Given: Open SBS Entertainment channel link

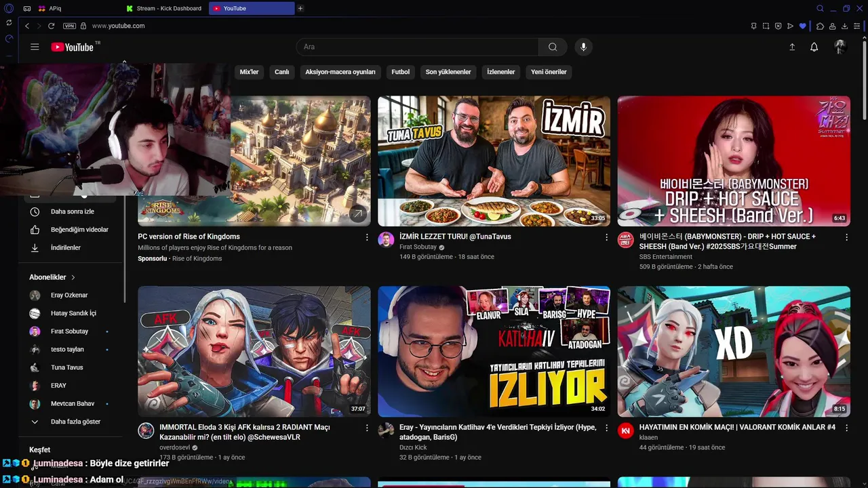Looking at the screenshot, I should coord(666,257).
